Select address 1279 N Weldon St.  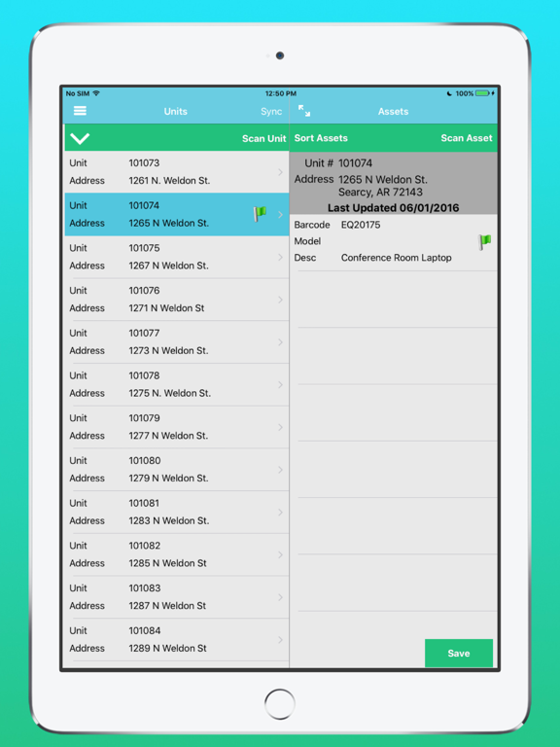click(x=168, y=478)
